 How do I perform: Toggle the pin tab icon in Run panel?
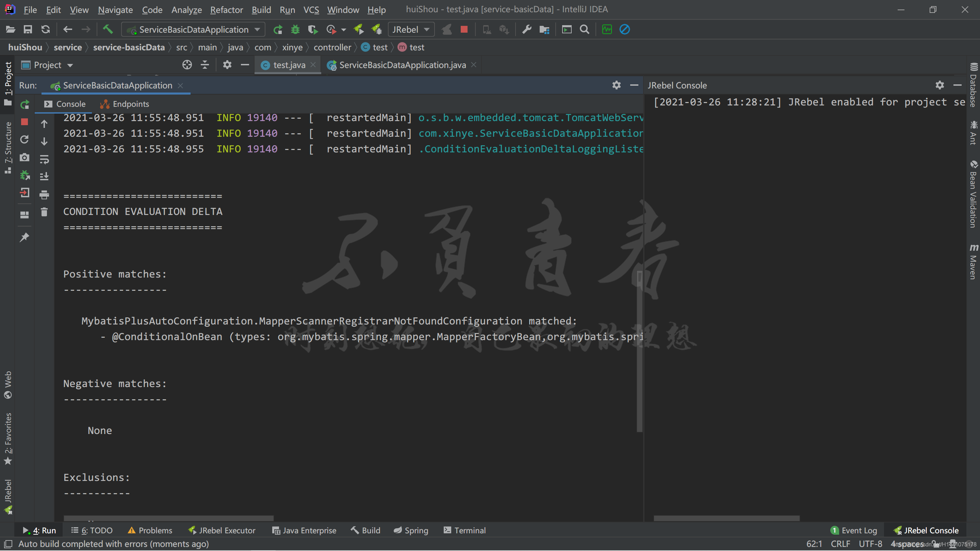pyautogui.click(x=25, y=237)
